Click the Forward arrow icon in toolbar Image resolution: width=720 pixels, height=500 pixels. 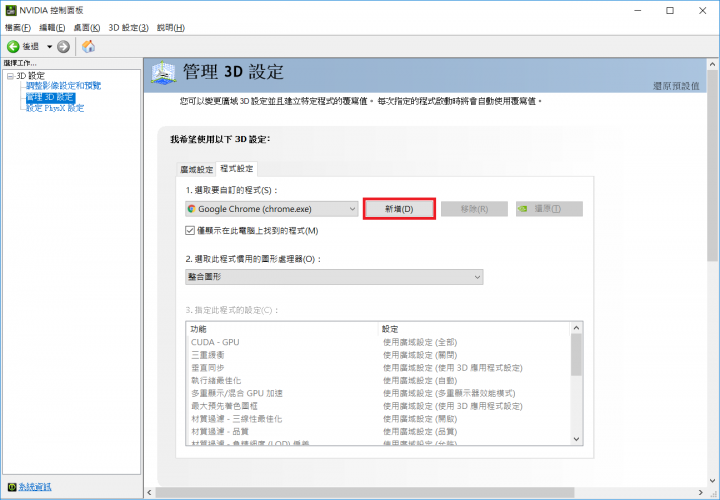(x=63, y=46)
